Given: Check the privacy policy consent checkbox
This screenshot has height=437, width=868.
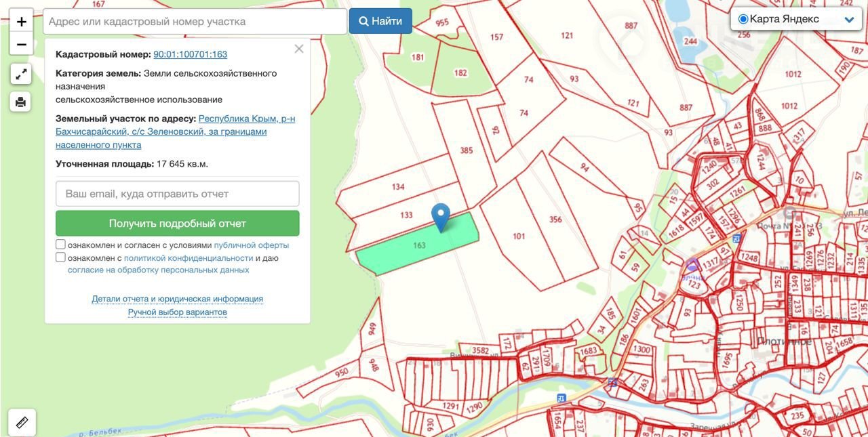Looking at the screenshot, I should tap(61, 257).
